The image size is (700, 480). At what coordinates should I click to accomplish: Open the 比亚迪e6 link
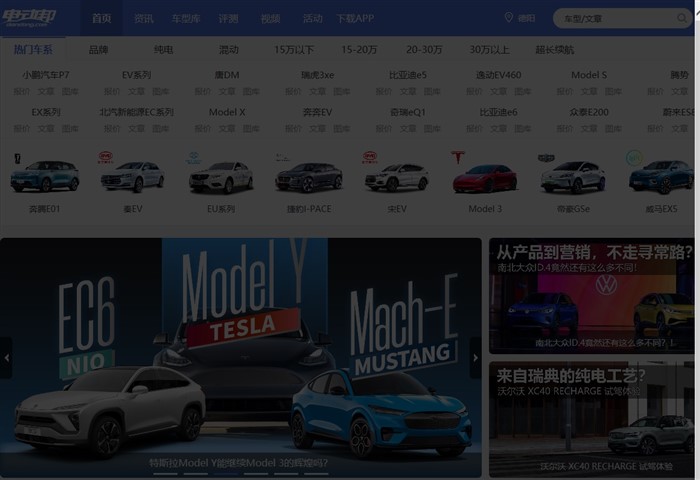499,112
